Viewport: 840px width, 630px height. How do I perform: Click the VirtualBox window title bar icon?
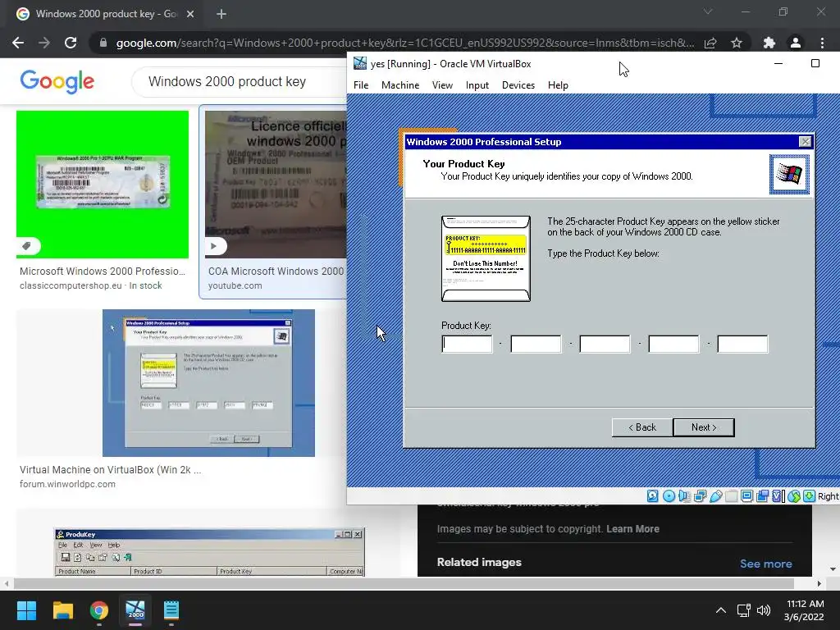360,63
